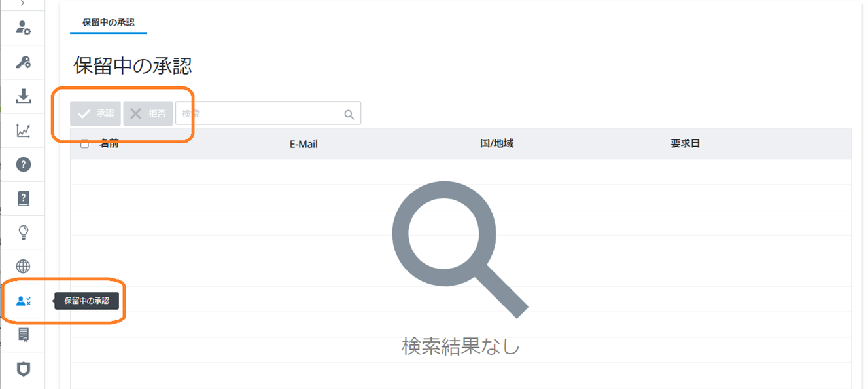The height and width of the screenshot is (389, 868).
Task: Open the key settings icon in sidebar
Action: pos(23,62)
